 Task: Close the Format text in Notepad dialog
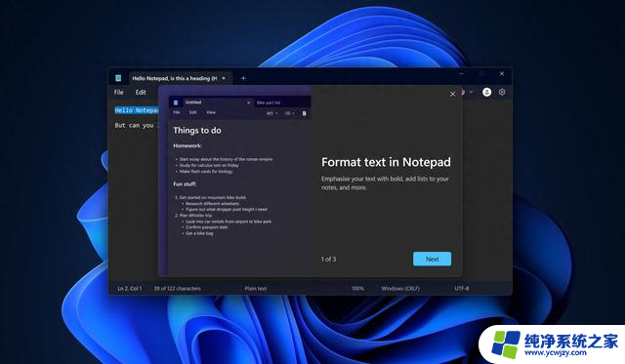(452, 95)
